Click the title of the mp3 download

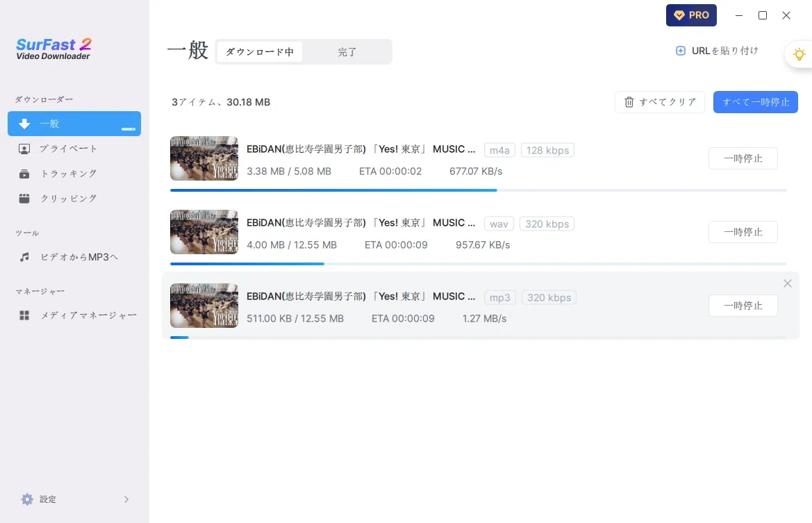(361, 296)
